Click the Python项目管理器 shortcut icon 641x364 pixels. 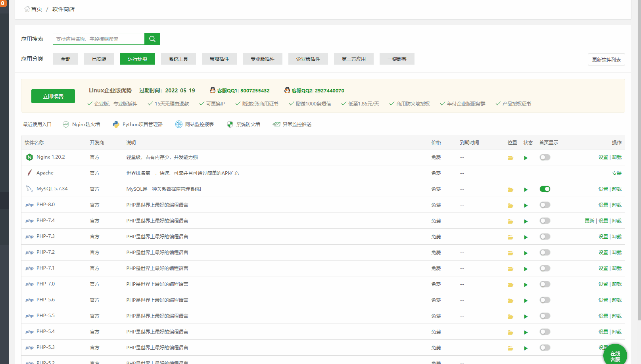click(x=116, y=125)
